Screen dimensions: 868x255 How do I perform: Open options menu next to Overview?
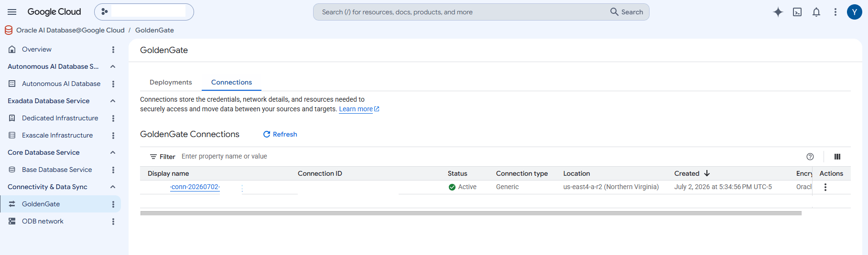(113, 49)
